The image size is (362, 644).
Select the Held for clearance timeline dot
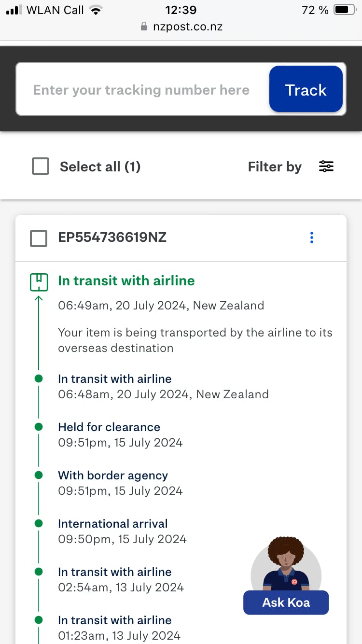(x=39, y=427)
